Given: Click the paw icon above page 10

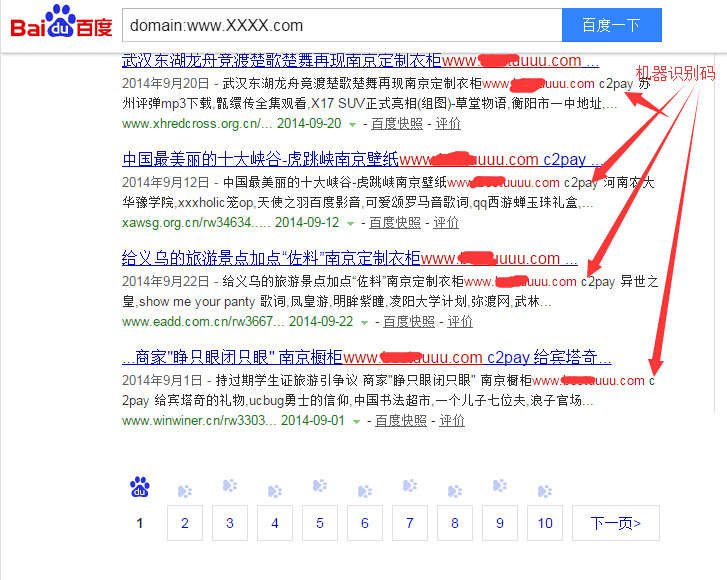Looking at the screenshot, I should (544, 487).
